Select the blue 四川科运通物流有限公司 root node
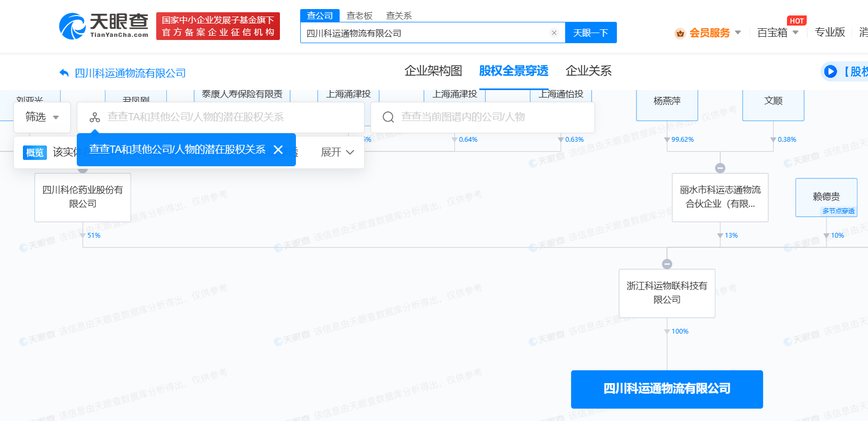This screenshot has height=421, width=868. [666, 389]
